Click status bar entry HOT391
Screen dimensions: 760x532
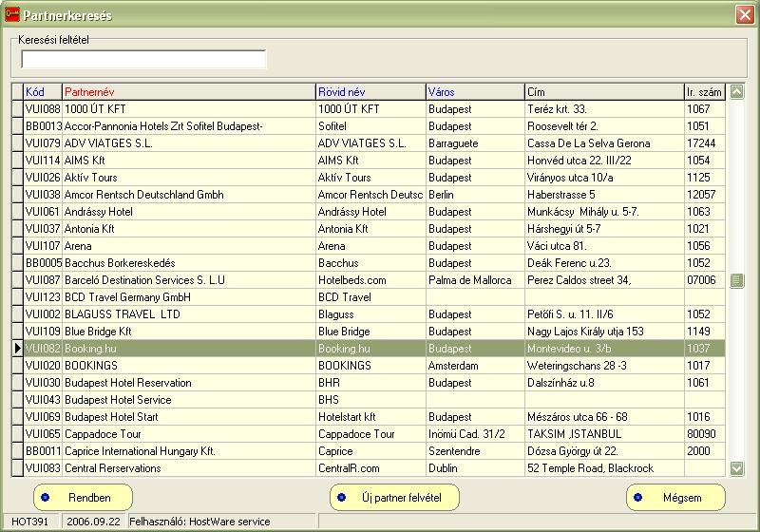29,522
